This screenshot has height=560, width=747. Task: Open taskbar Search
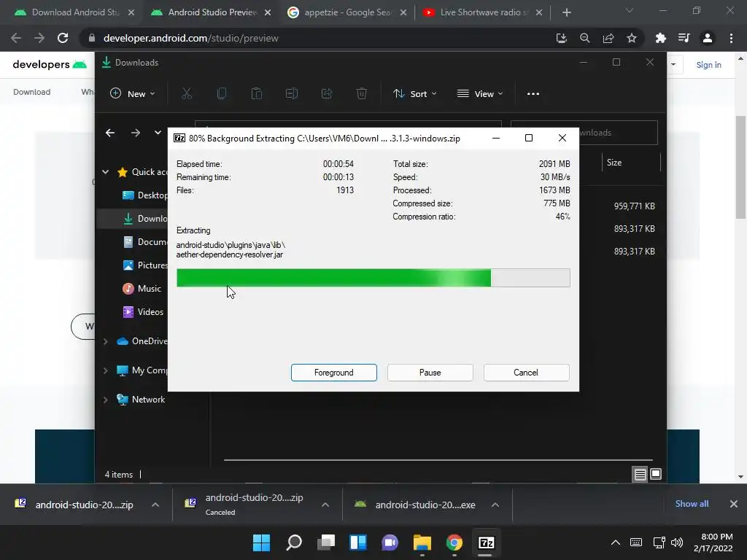(294, 542)
